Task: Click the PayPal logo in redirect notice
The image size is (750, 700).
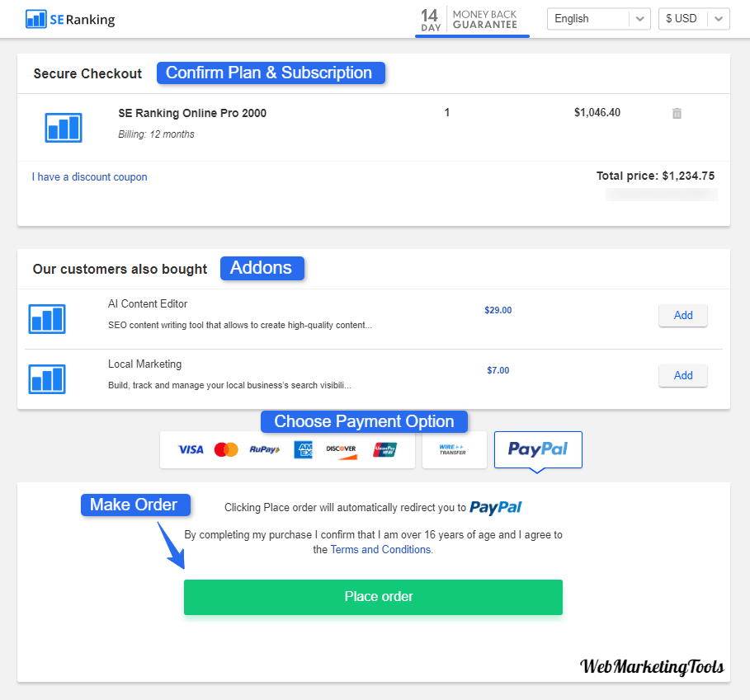Action: point(496,507)
